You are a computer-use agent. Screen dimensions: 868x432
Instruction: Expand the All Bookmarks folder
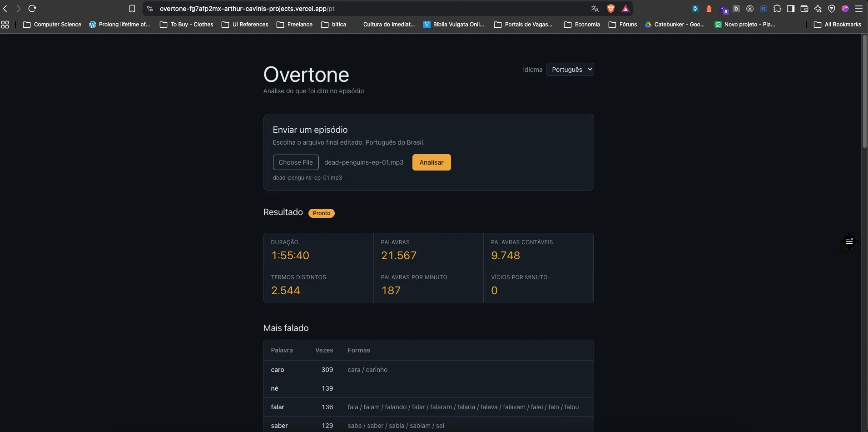(x=838, y=25)
